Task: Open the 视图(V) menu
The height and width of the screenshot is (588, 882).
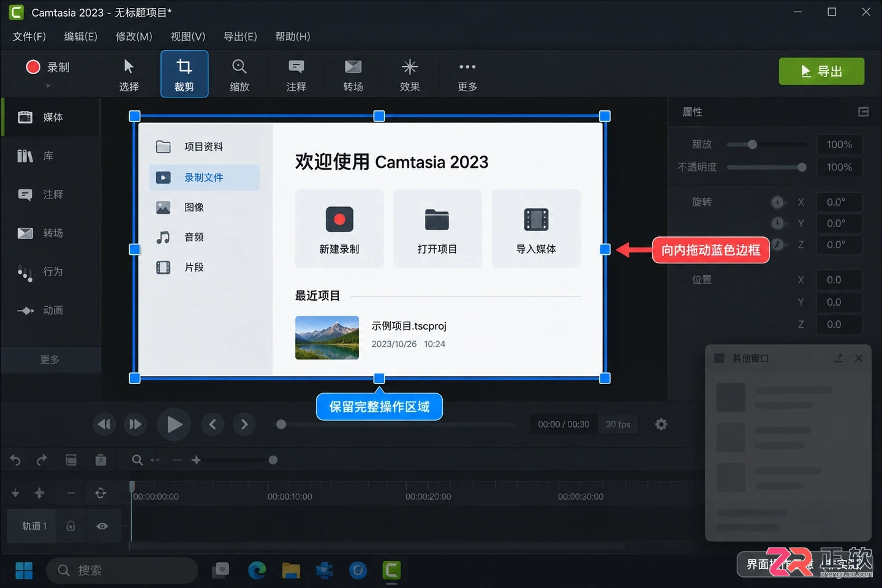Action: (188, 37)
